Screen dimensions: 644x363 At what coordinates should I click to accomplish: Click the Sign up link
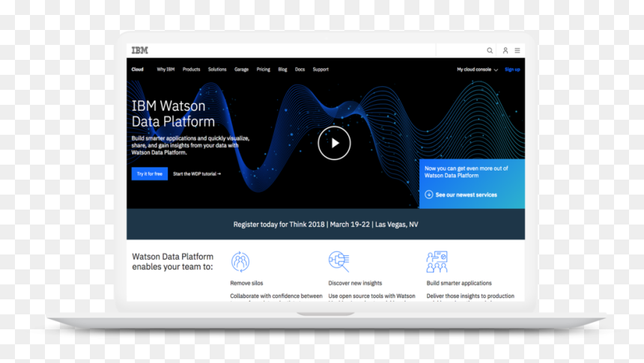[512, 70]
